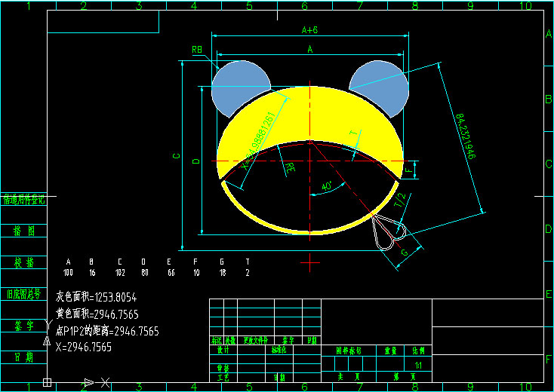Click the R8 radius leader label
This screenshot has height=392, width=554.
[197, 50]
